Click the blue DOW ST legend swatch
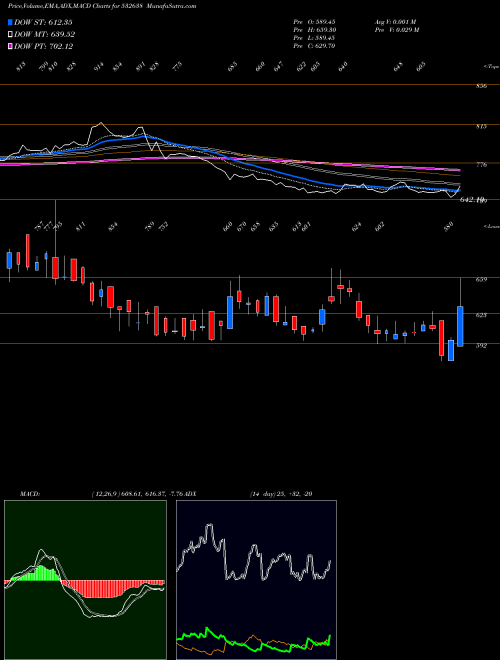The height and width of the screenshot is (660, 500). pos(10,22)
